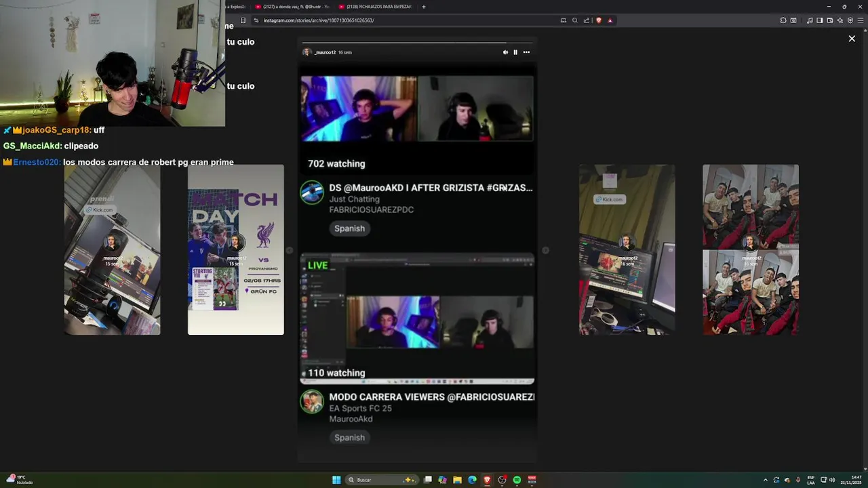Open the volume control in system tray
This screenshot has width=868, height=488.
[832, 480]
